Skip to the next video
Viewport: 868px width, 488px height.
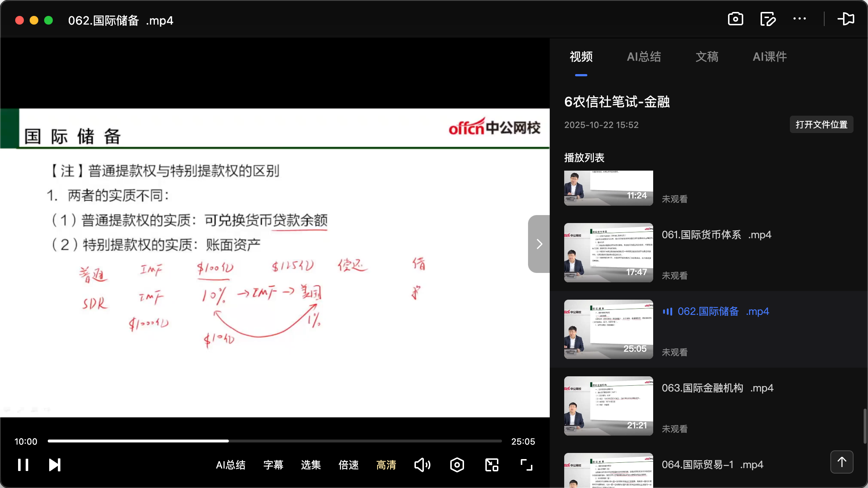point(55,465)
